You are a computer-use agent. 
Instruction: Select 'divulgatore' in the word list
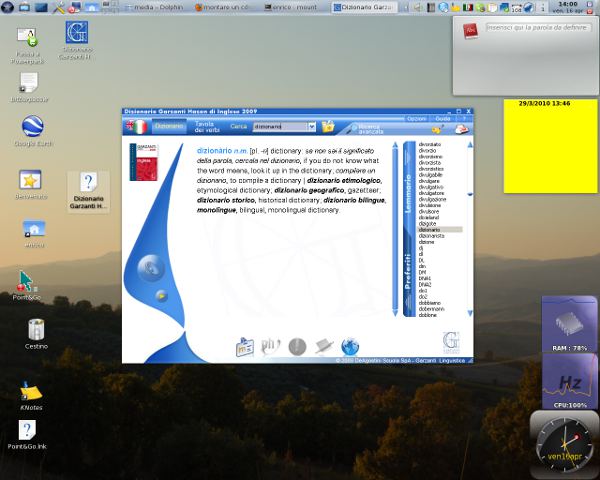(432, 193)
